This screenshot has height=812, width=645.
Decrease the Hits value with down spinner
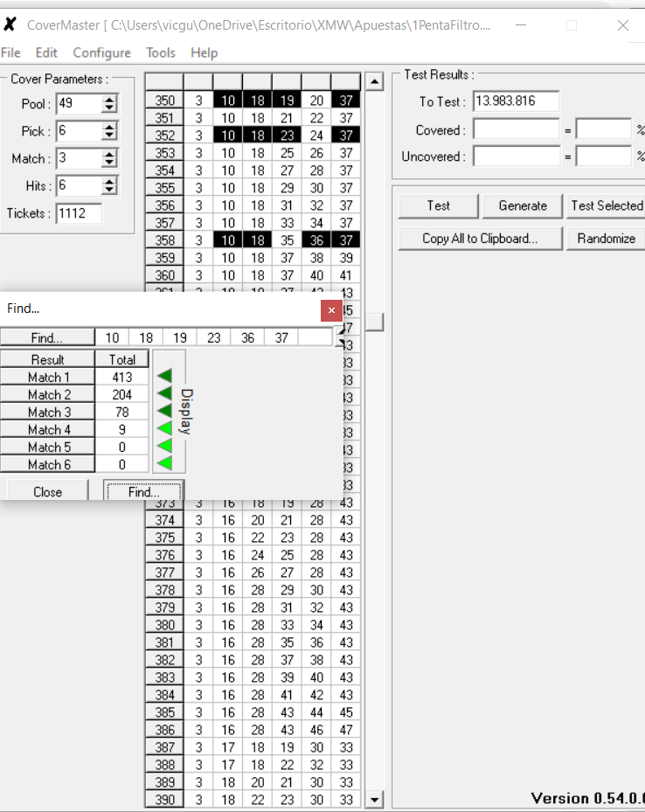point(109,191)
